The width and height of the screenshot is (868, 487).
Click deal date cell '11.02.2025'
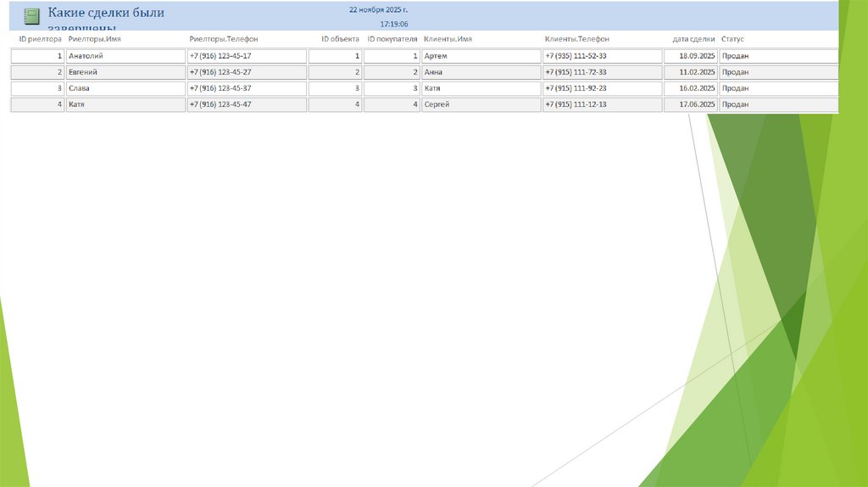click(x=691, y=72)
